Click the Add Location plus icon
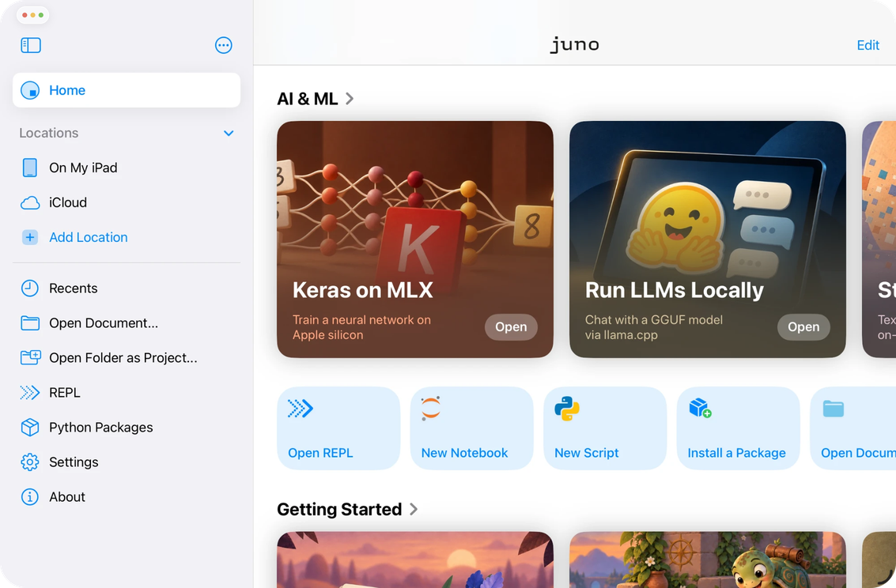This screenshot has width=896, height=588. (30, 237)
